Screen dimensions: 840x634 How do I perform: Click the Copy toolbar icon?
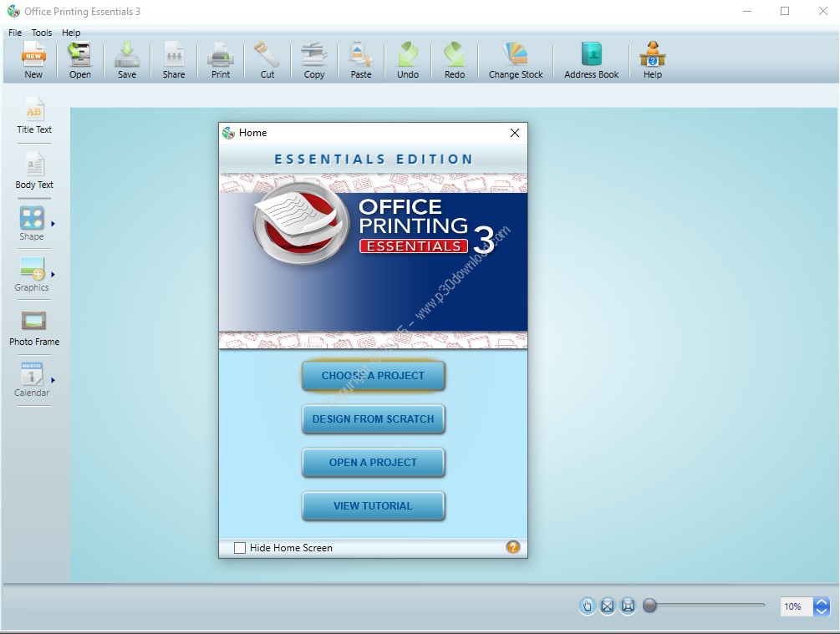pyautogui.click(x=314, y=60)
